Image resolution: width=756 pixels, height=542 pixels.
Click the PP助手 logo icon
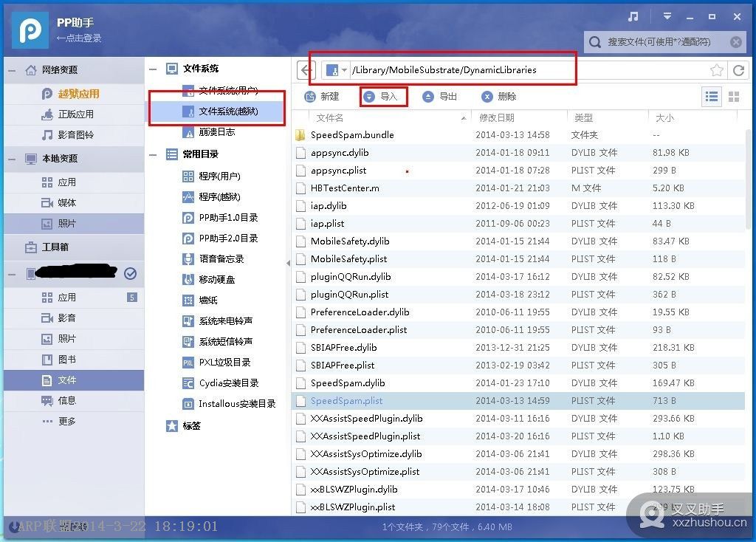click(30, 30)
